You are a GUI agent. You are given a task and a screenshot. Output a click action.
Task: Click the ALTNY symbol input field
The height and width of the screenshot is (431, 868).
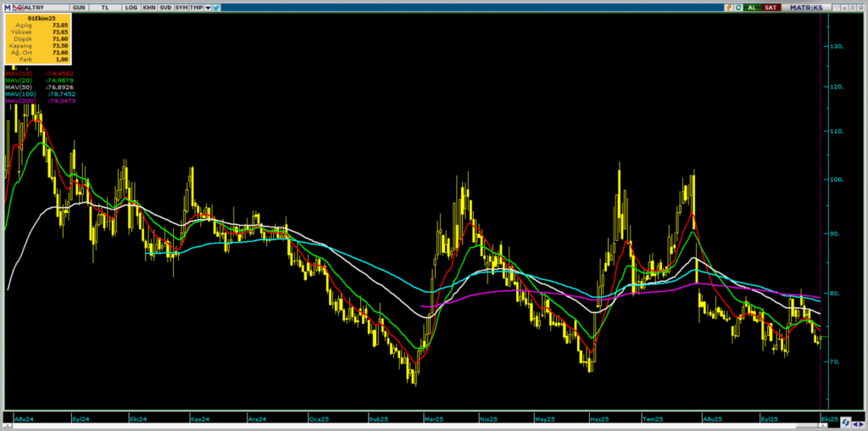[x=42, y=7]
